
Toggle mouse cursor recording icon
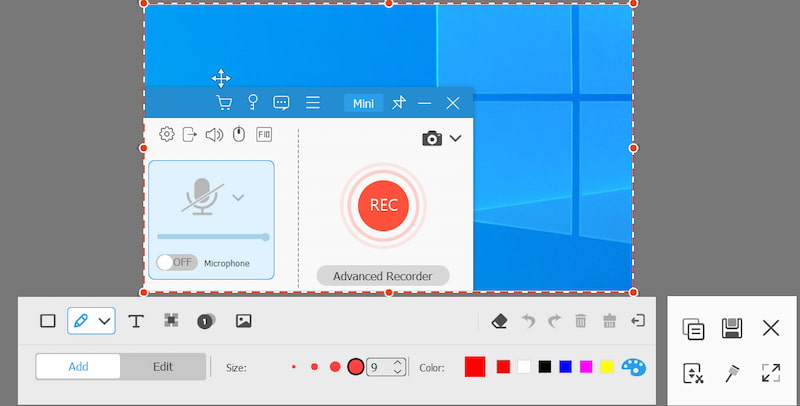tap(238, 134)
